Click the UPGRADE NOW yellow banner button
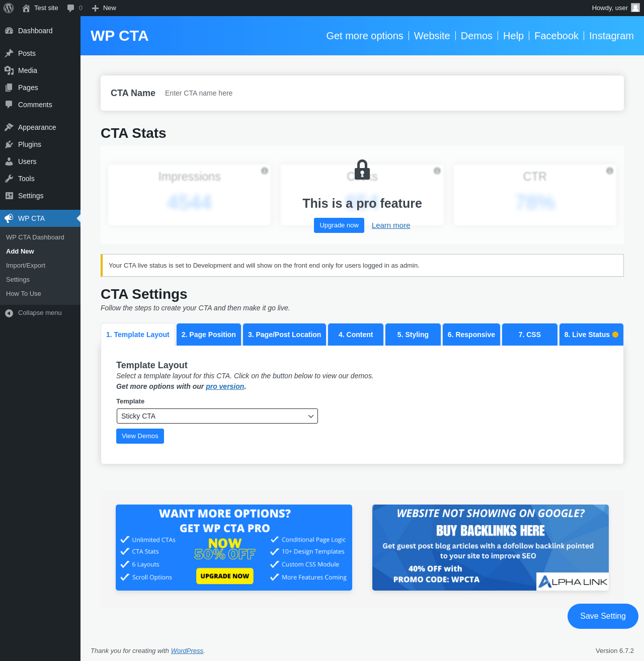644x661 pixels. coord(225,576)
